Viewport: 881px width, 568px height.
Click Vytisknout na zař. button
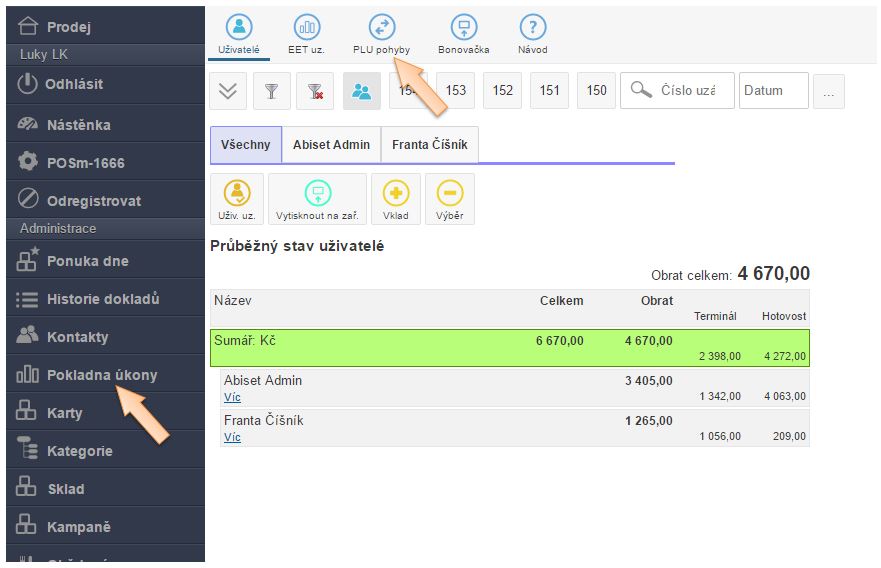(x=317, y=198)
